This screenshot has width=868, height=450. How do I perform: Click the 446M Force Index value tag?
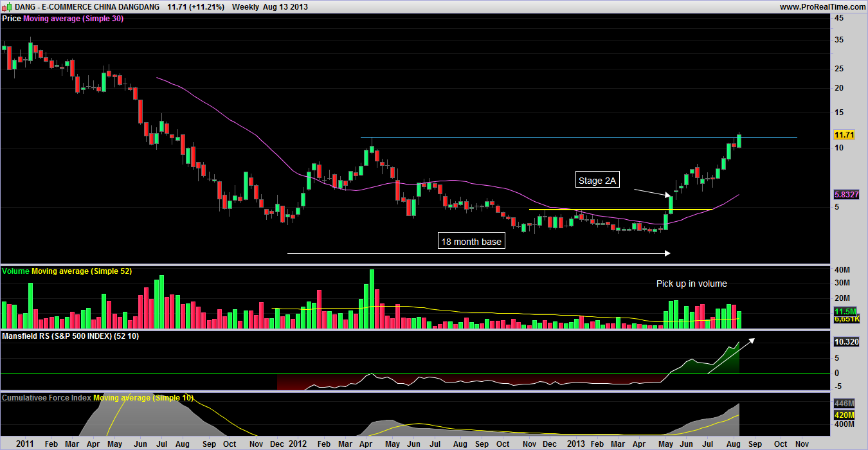coord(843,403)
